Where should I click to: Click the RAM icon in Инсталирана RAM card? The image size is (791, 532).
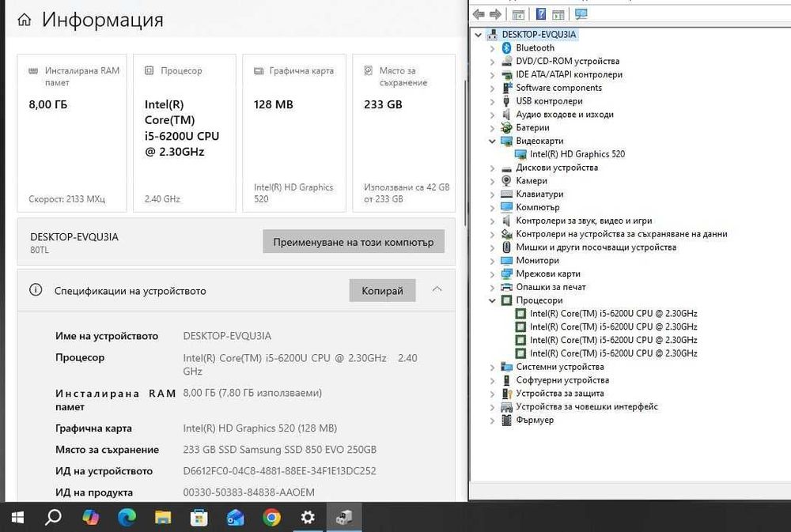point(33,71)
